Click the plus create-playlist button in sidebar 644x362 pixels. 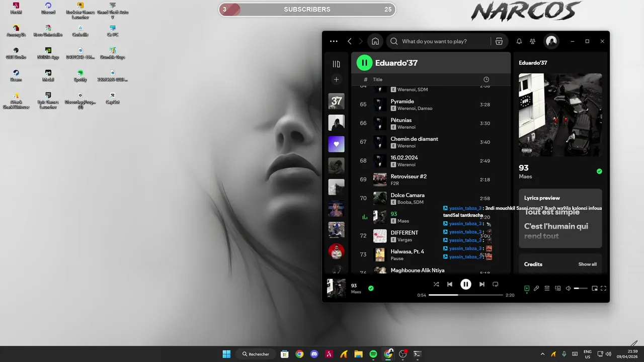(337, 79)
